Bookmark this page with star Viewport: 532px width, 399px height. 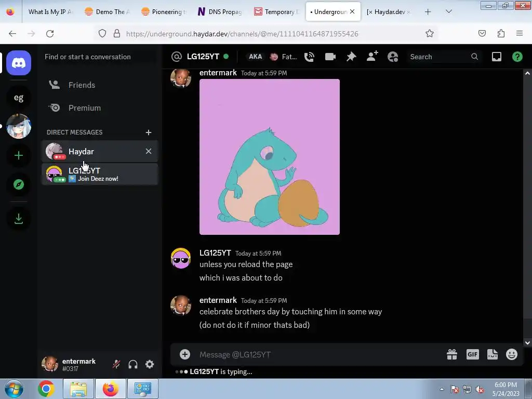click(430, 33)
